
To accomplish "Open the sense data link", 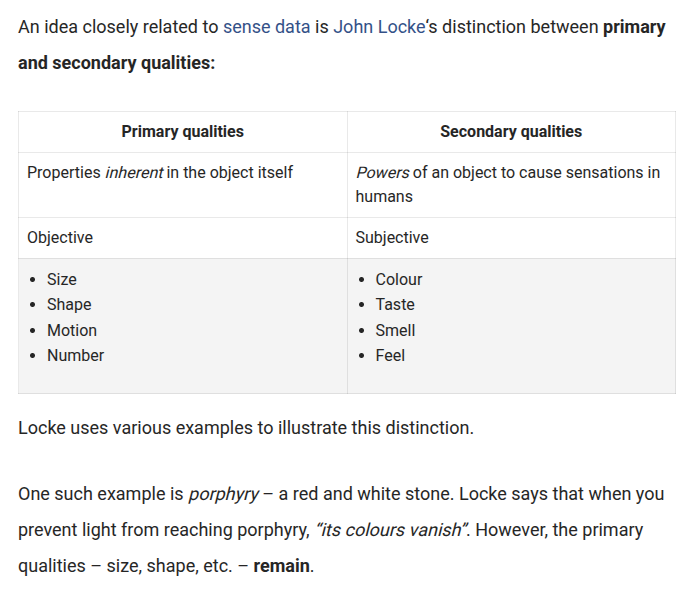I will 266,27.
